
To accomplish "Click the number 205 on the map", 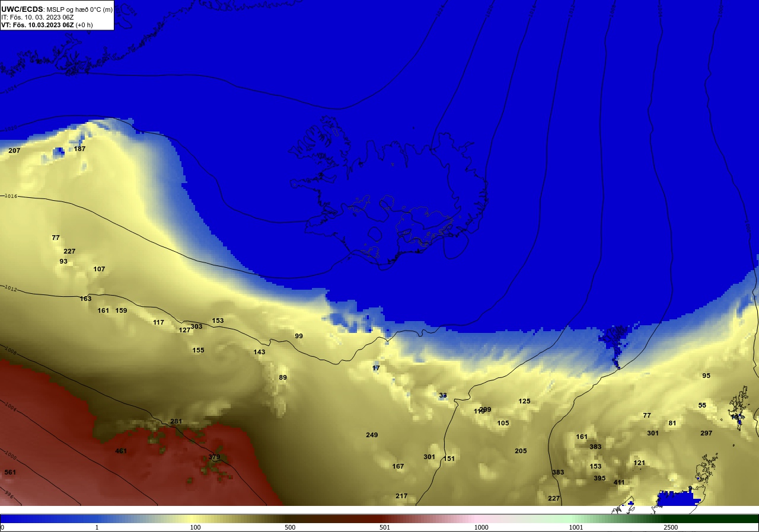I will (521, 451).
